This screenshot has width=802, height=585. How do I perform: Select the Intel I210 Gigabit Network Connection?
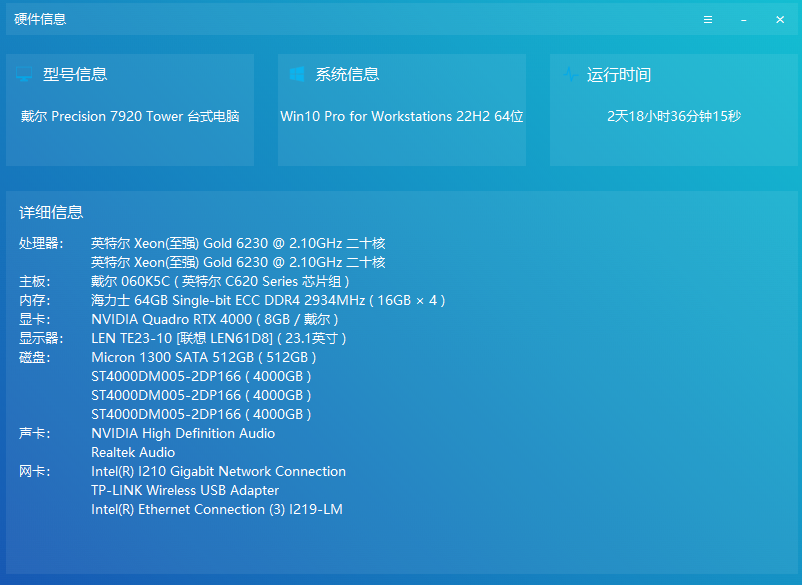coord(218,471)
